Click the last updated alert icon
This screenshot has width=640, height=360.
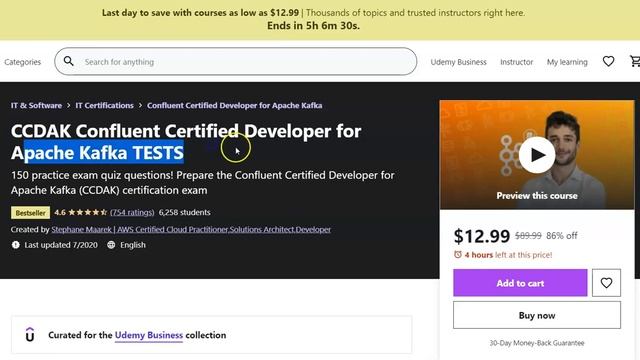(16, 245)
